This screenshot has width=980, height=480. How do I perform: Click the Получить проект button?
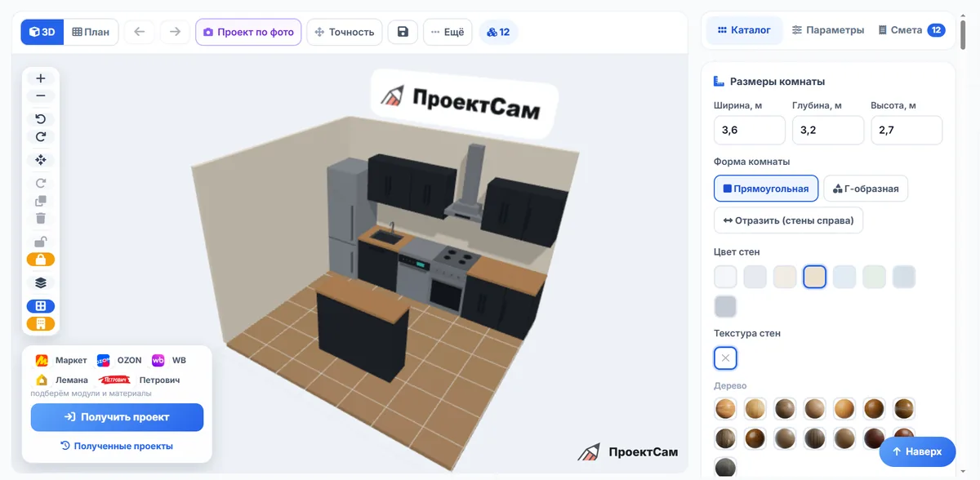coord(118,417)
